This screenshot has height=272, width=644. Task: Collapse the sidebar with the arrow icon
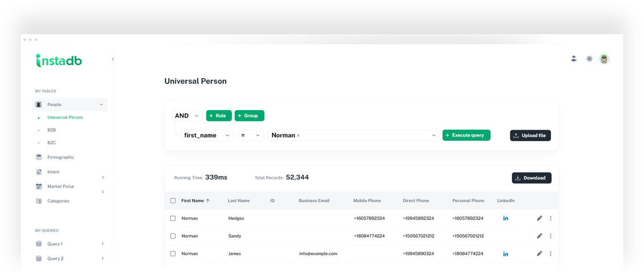coord(113,59)
